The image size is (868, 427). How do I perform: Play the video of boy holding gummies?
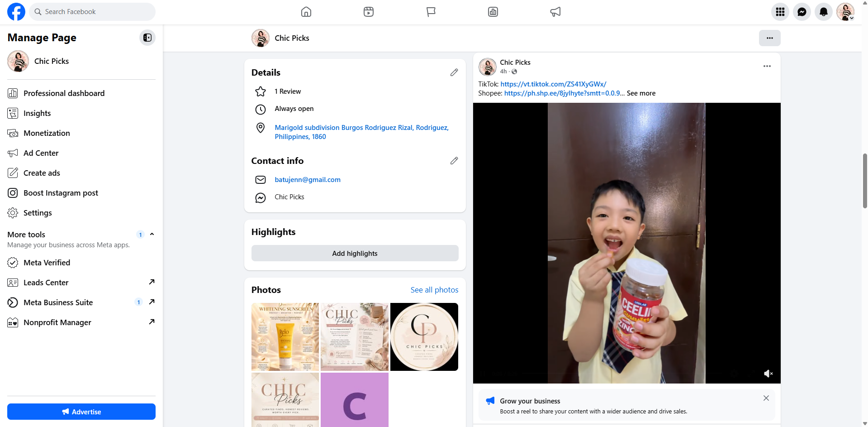click(x=626, y=243)
